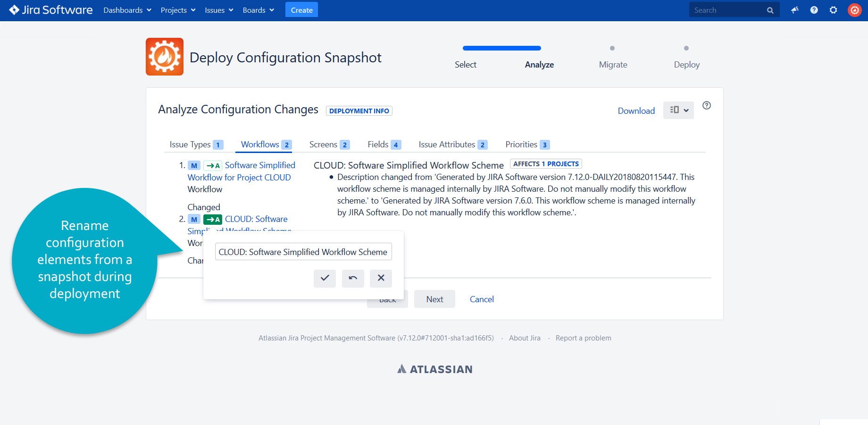Revert rename with the undo arrow button
Viewport: 868px width, 425px height.
click(353, 278)
